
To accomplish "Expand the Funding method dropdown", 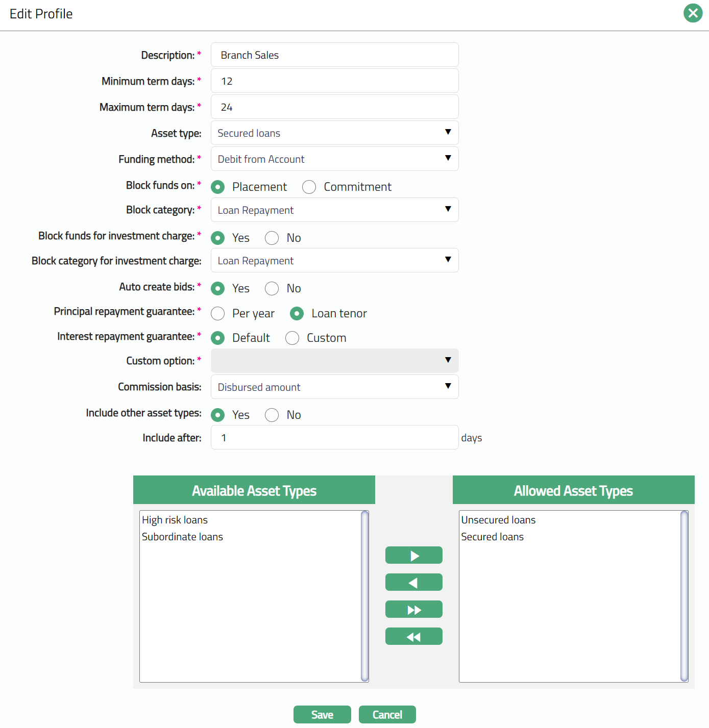I will 334,159.
